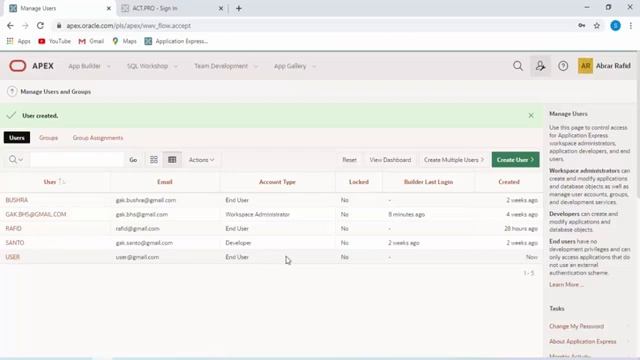Open a new browser tab
Viewport: 640px width, 360px height.
tap(239, 8)
